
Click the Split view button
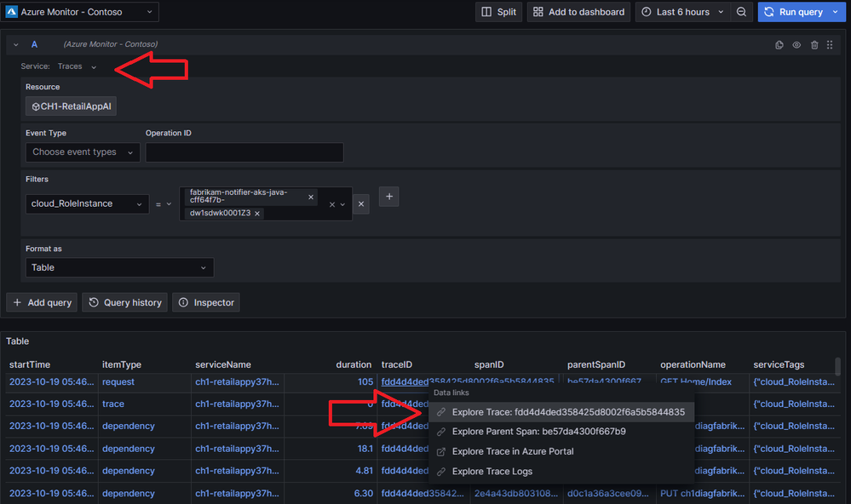pos(499,12)
